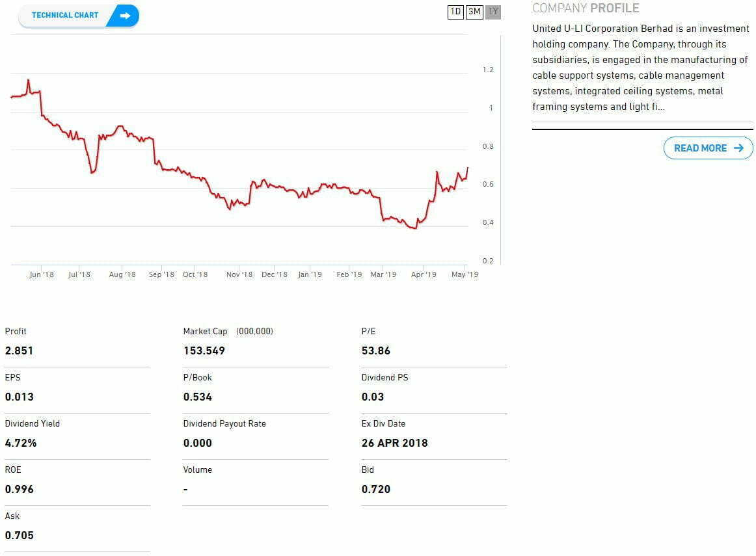Click the Company Profile heading
Image resolution: width=756 pixels, height=556 pixels.
[x=586, y=8]
